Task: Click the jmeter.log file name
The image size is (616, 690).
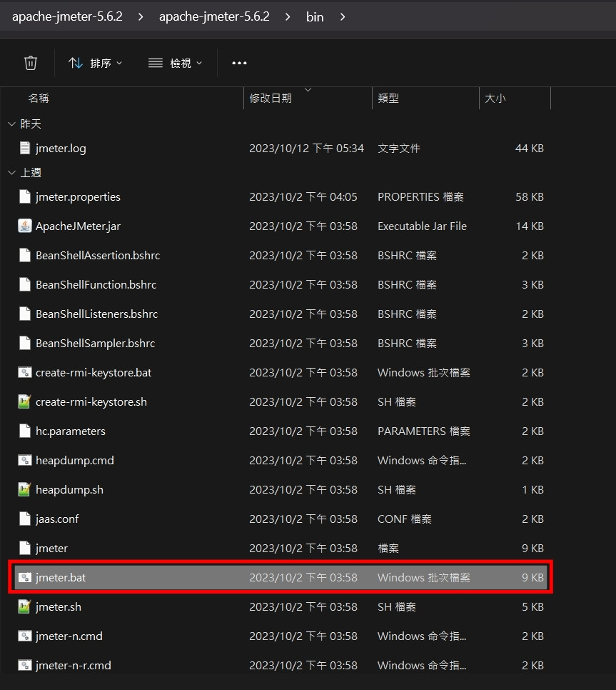Action: [x=61, y=149]
